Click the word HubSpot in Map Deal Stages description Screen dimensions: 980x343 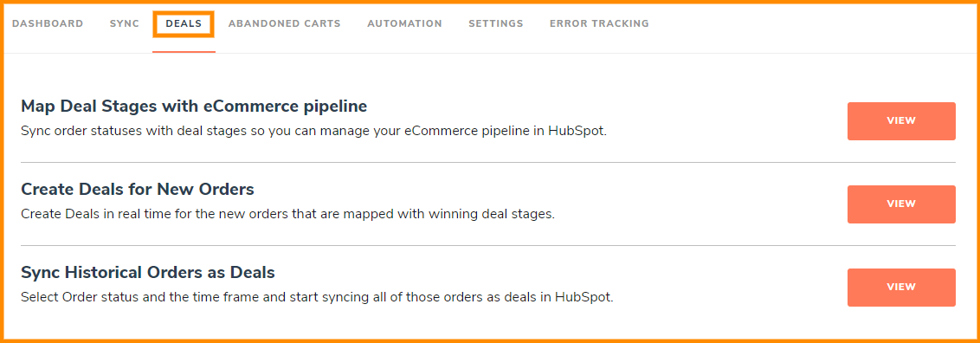pyautogui.click(x=577, y=133)
